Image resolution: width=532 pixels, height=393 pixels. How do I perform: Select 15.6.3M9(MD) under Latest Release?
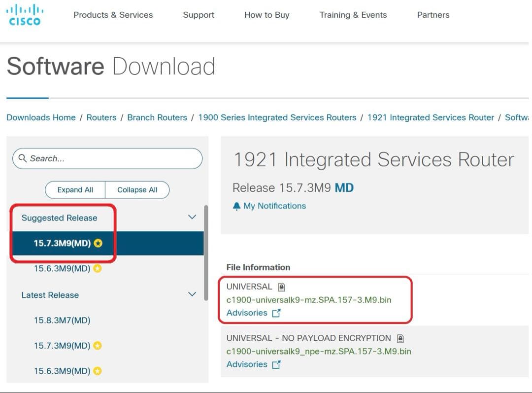pos(62,371)
